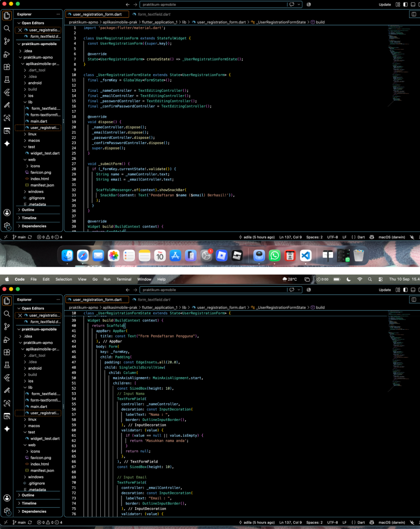420x529 pixels.
Task: Expand the Timeline section in lower VS Code window
Action: tap(40, 503)
